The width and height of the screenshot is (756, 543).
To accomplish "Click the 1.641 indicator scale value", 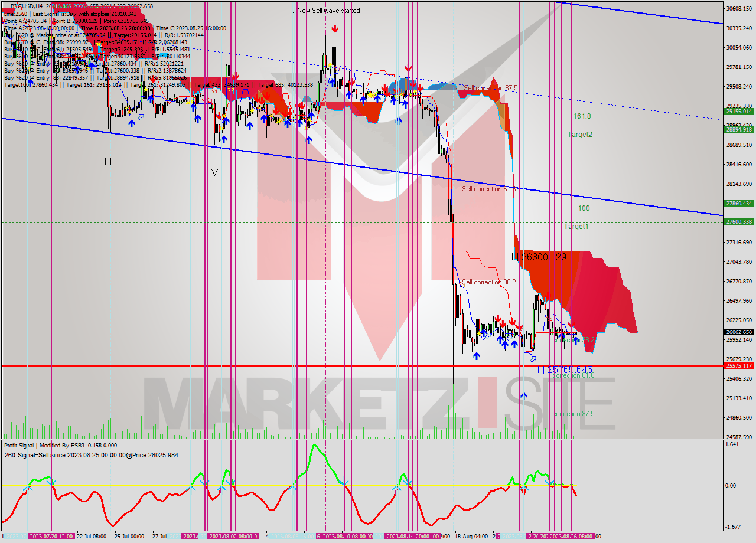I will [x=732, y=444].
